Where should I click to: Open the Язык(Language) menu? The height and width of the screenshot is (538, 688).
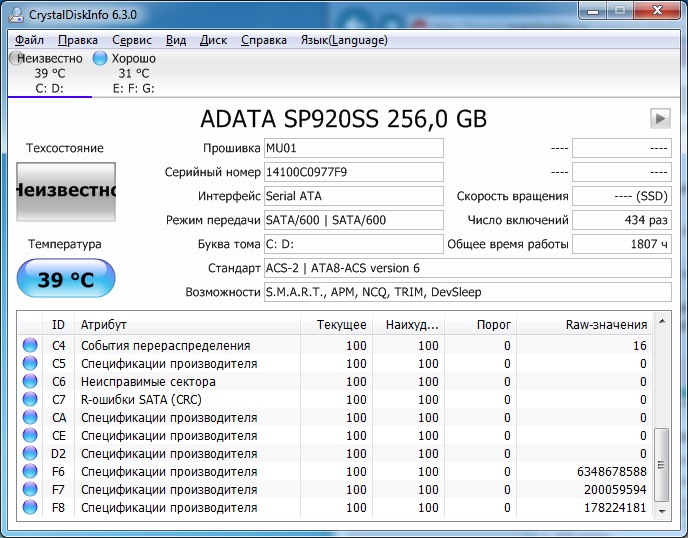tap(344, 40)
